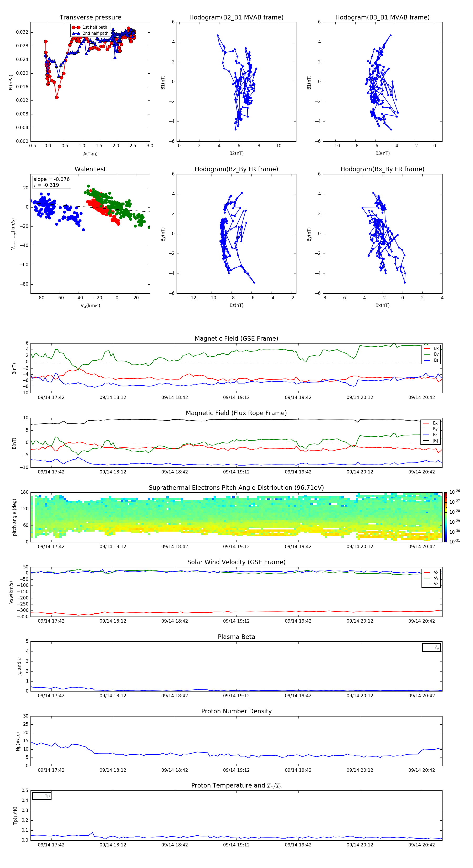
Task: Click the "Hodogram(B3_B1 MVAB frame)" title
Action: tap(382, 18)
